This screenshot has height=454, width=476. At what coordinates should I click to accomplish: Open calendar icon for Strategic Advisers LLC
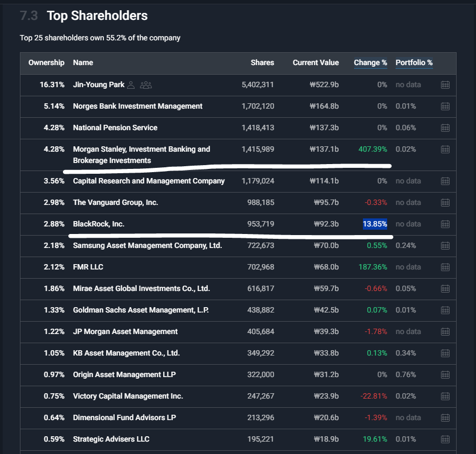[x=445, y=440]
